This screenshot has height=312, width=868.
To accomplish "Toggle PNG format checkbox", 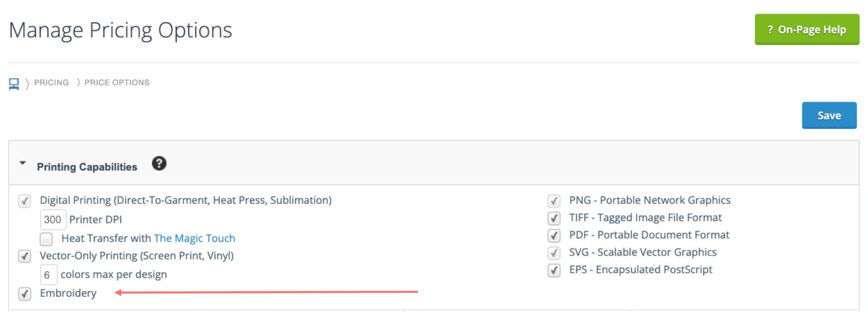I will point(554,201).
